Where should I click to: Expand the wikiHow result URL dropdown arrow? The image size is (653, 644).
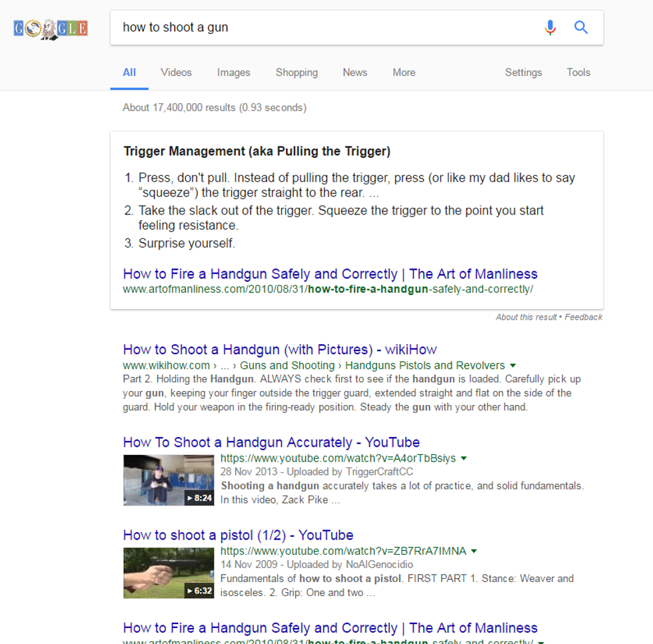(512, 366)
